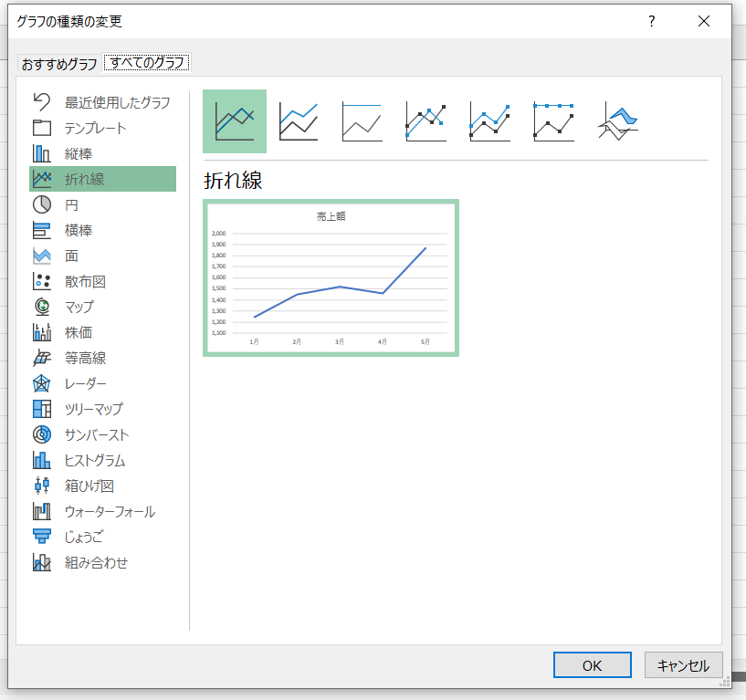Image resolution: width=746 pixels, height=700 pixels.
Task: Click the OK button
Action: 593,665
